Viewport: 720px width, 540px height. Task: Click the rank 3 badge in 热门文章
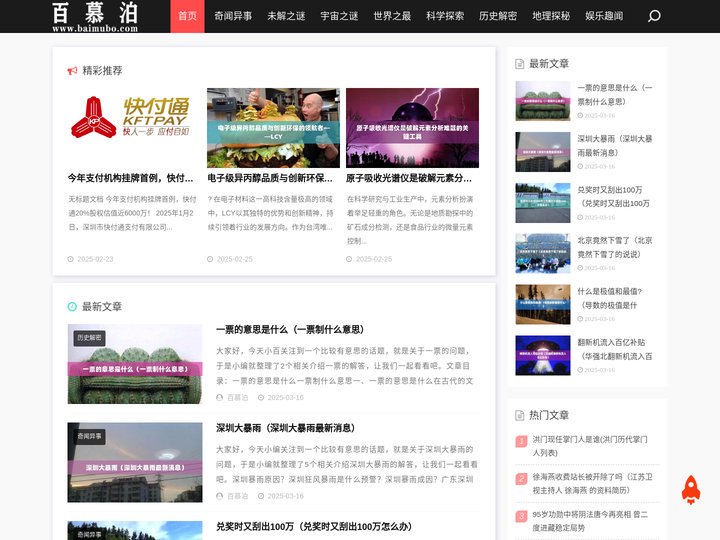click(521, 517)
